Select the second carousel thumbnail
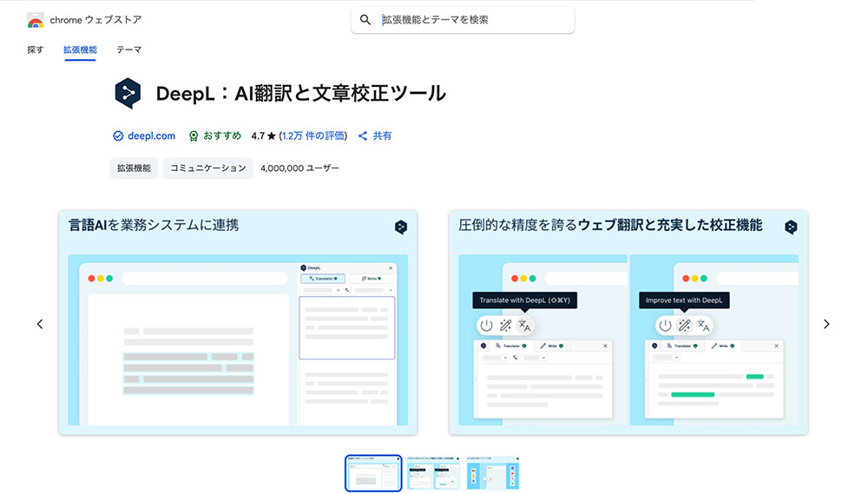 pos(433,473)
